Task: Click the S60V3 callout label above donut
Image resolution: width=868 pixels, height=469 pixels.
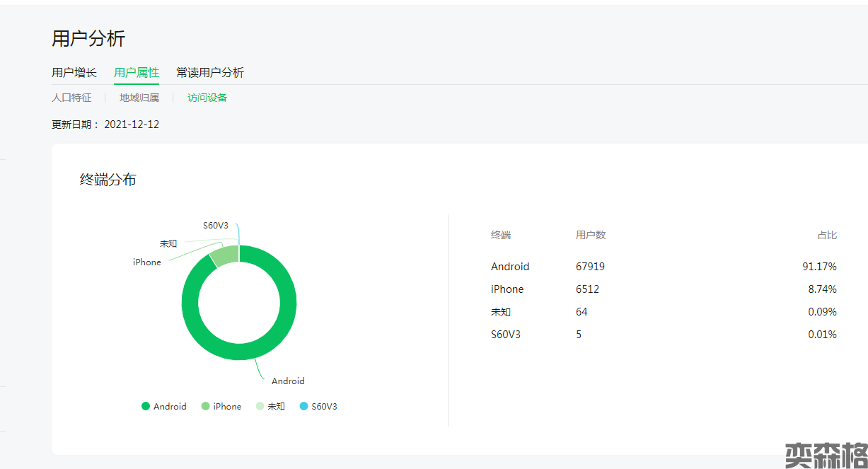Action: pyautogui.click(x=216, y=226)
